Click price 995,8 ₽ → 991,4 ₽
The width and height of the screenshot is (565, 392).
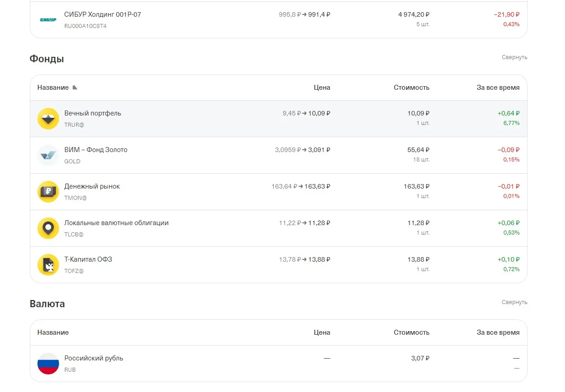coord(304,14)
